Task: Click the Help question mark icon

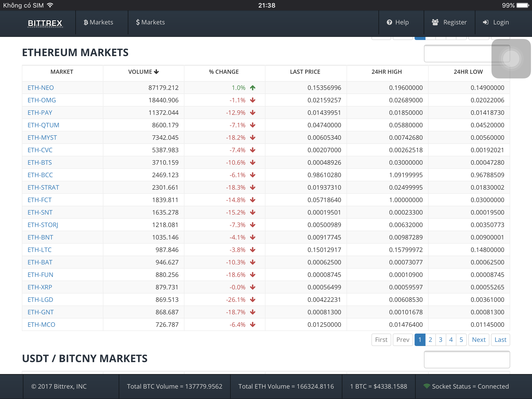Action: coord(389,22)
